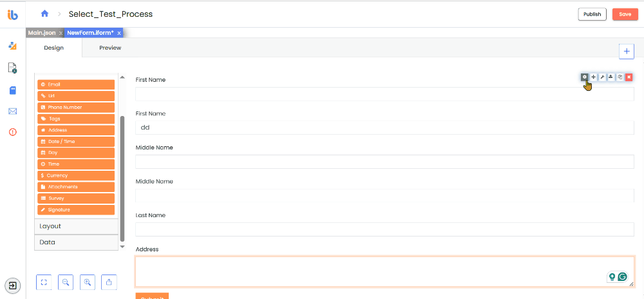The image size is (644, 299).
Task: Expand the Layout section
Action: (x=77, y=226)
